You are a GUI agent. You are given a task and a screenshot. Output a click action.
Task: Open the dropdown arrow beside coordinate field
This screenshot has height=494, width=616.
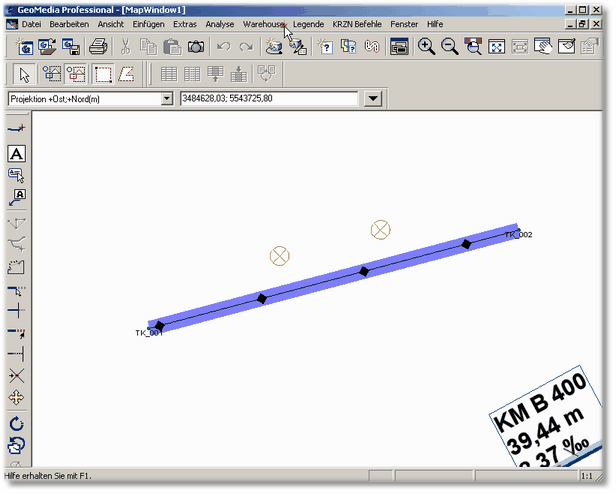coord(373,99)
